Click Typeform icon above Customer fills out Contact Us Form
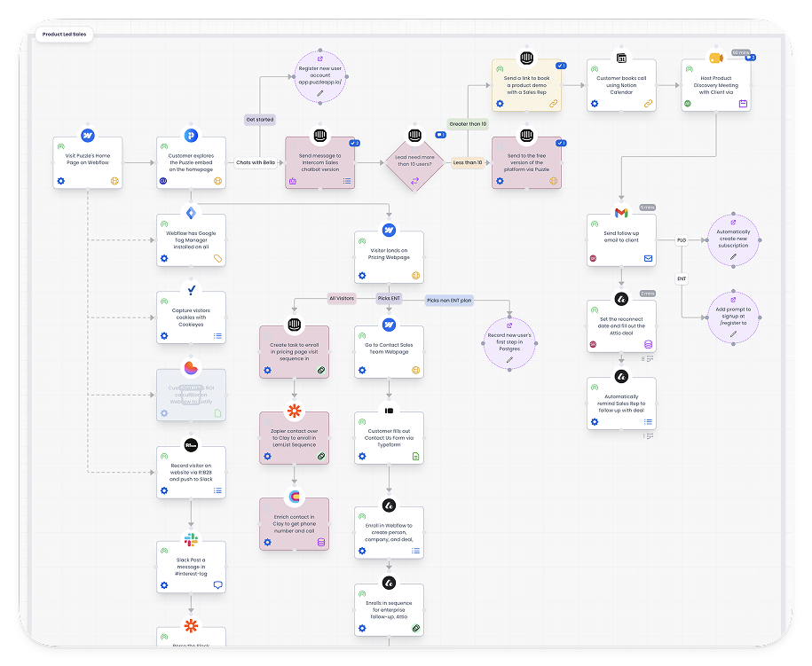812x666 pixels. click(389, 411)
